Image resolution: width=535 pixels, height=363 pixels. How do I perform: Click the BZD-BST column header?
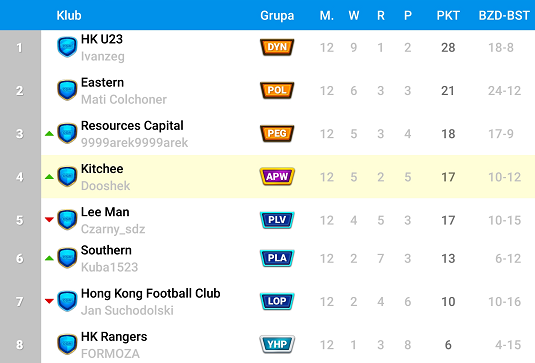pyautogui.click(x=504, y=15)
